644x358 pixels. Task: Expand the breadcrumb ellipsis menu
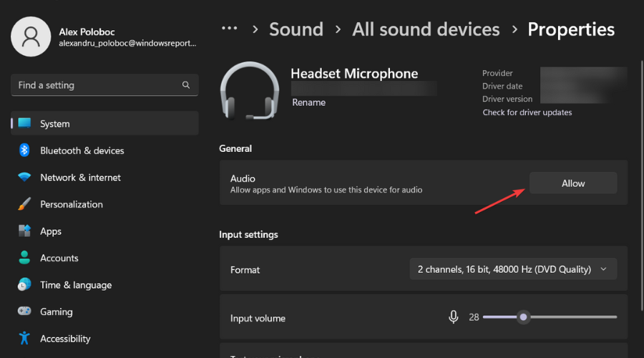pyautogui.click(x=229, y=29)
